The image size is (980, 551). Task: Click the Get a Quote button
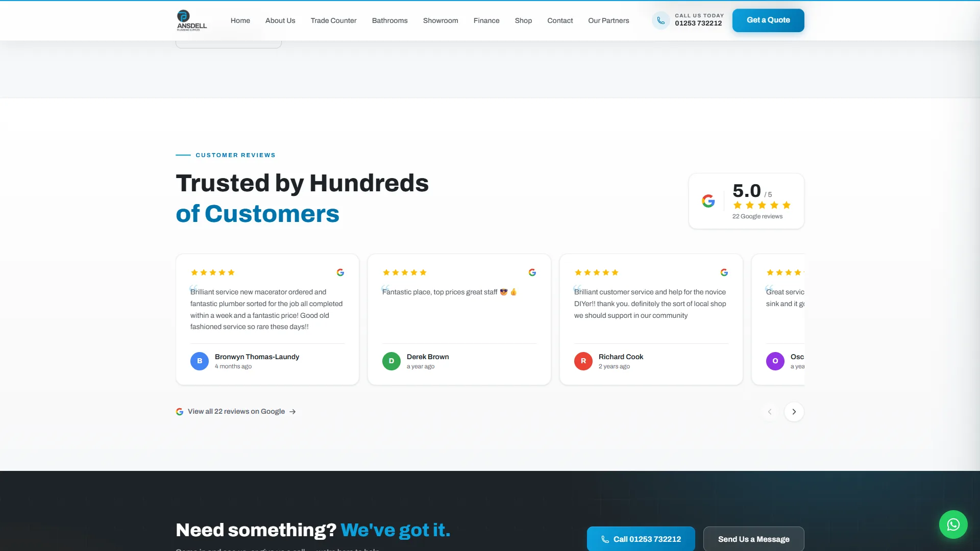[768, 20]
